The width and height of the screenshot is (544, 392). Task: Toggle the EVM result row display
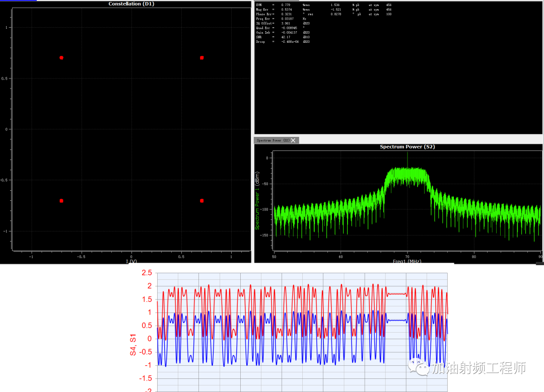[x=259, y=5]
